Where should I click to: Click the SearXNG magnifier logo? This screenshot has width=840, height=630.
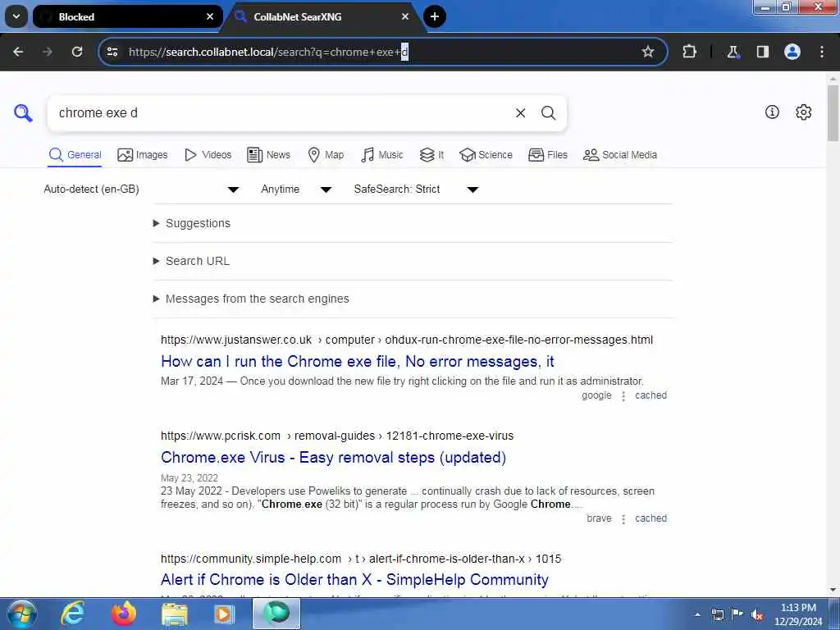23,113
